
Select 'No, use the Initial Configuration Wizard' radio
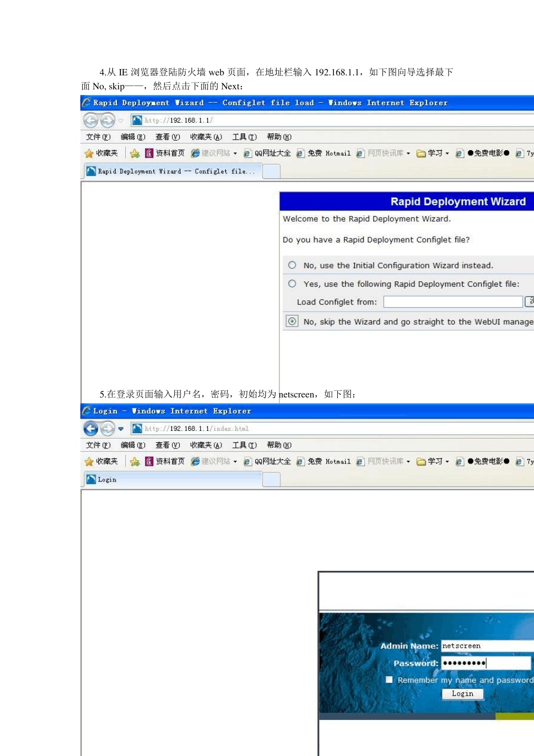click(x=292, y=265)
